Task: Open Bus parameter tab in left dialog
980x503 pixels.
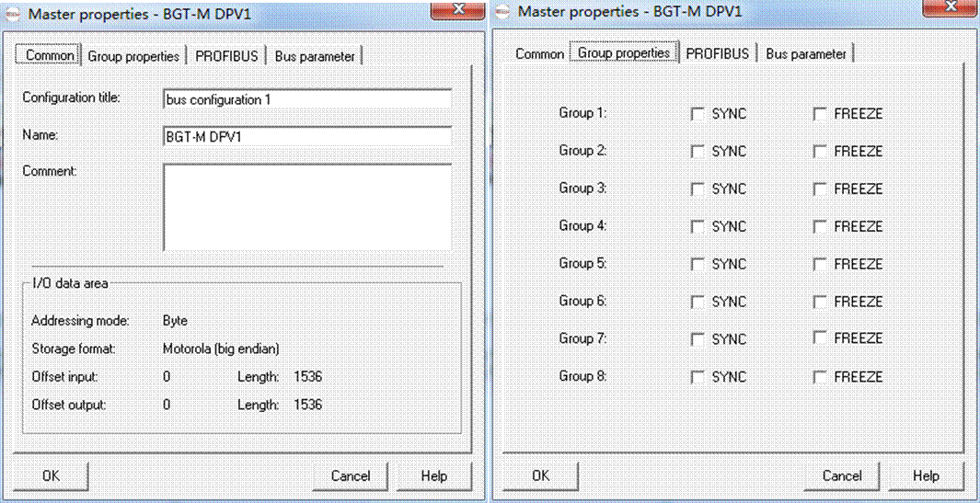Action: point(315,56)
